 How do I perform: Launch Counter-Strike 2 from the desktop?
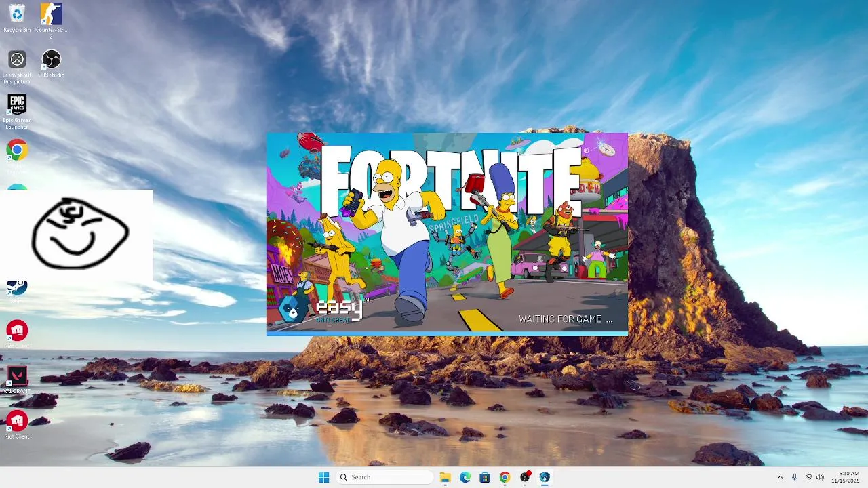(51, 20)
